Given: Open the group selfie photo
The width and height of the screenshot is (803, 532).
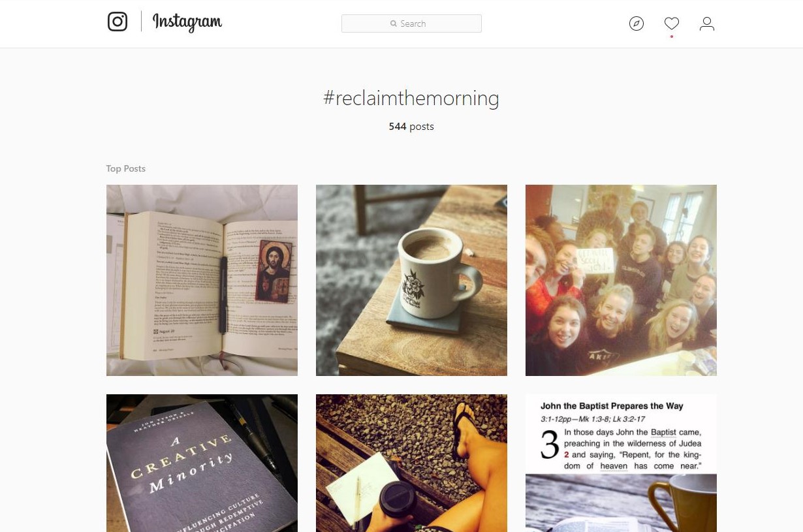Looking at the screenshot, I should coord(621,280).
